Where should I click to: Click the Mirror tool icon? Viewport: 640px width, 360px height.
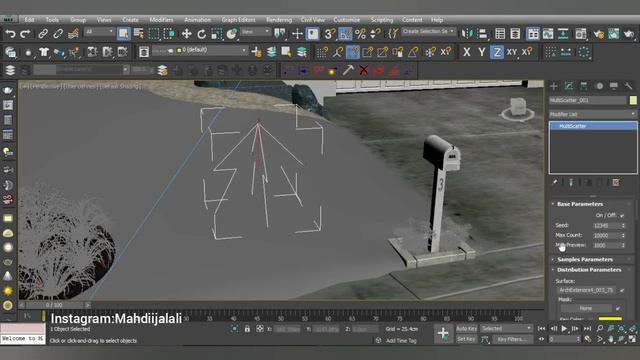467,33
